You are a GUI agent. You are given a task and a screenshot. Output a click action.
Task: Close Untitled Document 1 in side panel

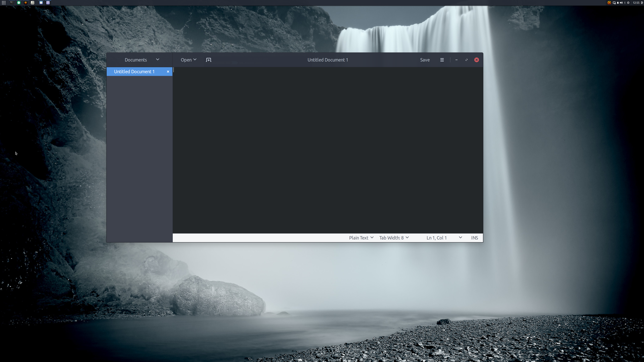[168, 72]
